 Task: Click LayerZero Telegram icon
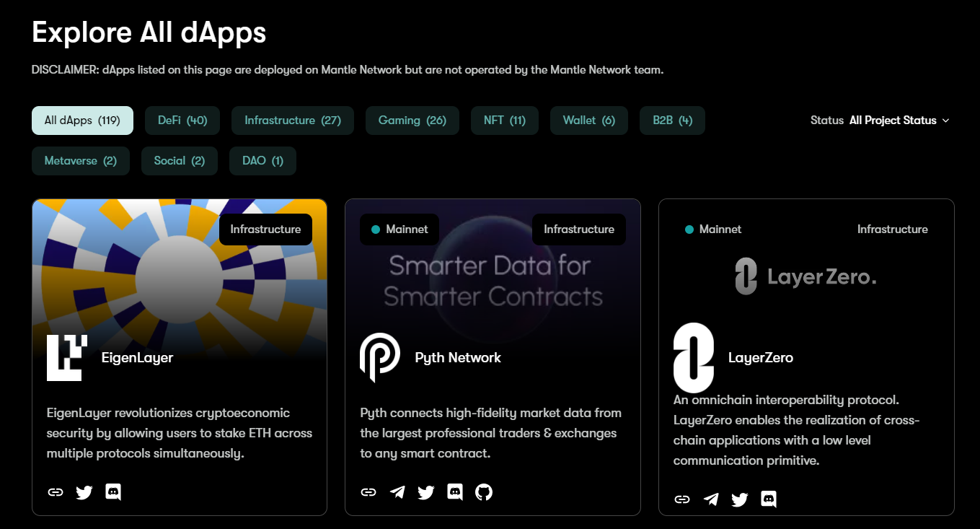tap(711, 499)
